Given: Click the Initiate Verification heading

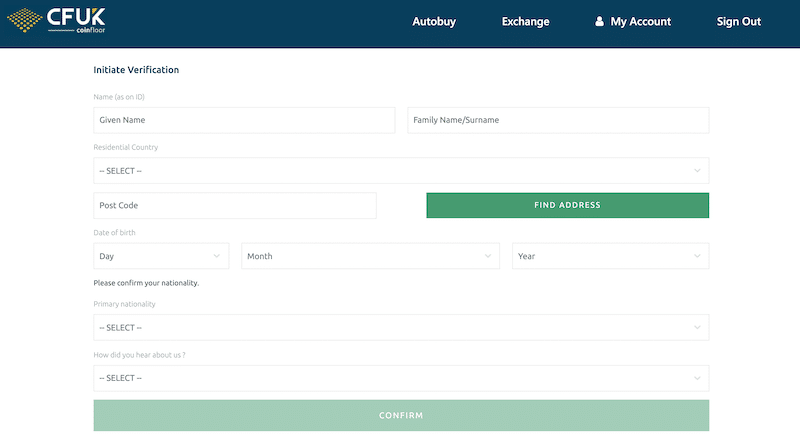Looking at the screenshot, I should [136, 70].
